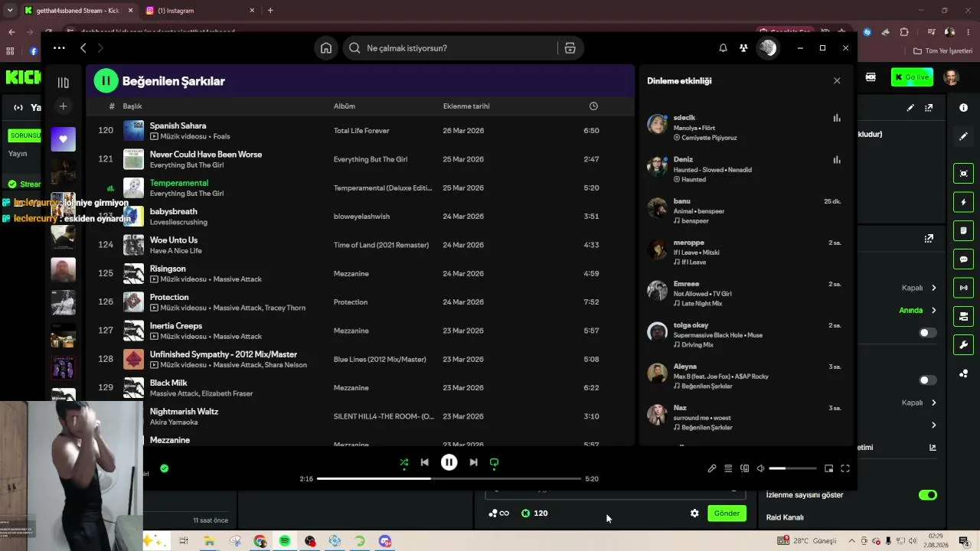Open the Kick sidebar wrench tools icon

tap(964, 344)
